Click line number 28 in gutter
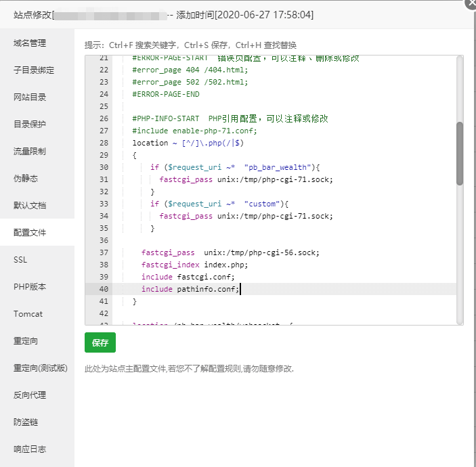Screen dimensions: 476x467 (104, 143)
